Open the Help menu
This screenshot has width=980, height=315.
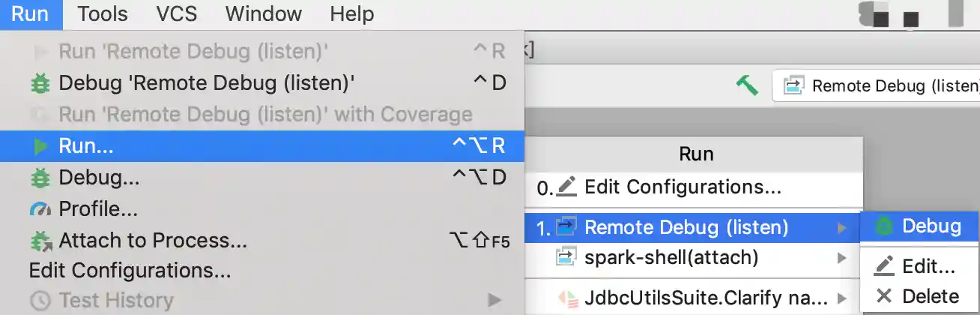coord(351,14)
